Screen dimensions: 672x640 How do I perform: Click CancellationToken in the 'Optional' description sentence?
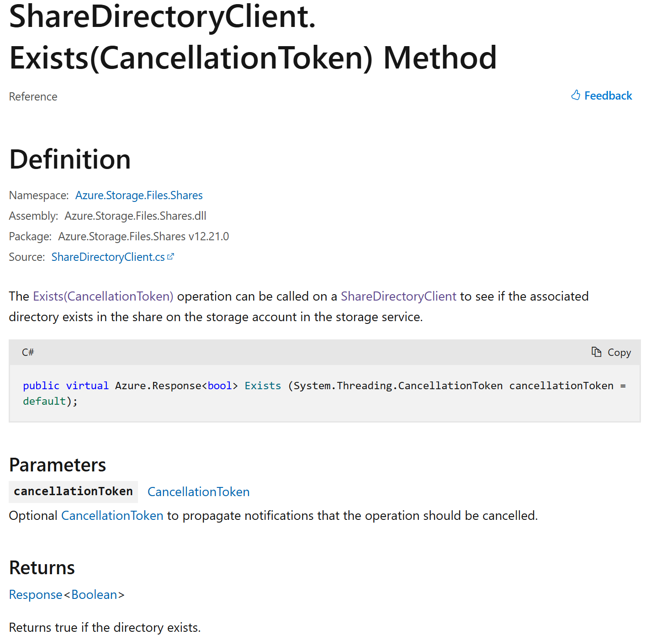(112, 516)
